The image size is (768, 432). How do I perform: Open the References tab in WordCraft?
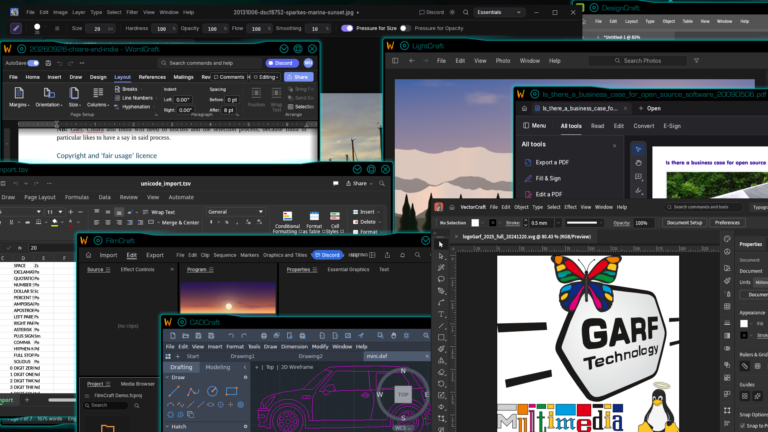click(152, 77)
